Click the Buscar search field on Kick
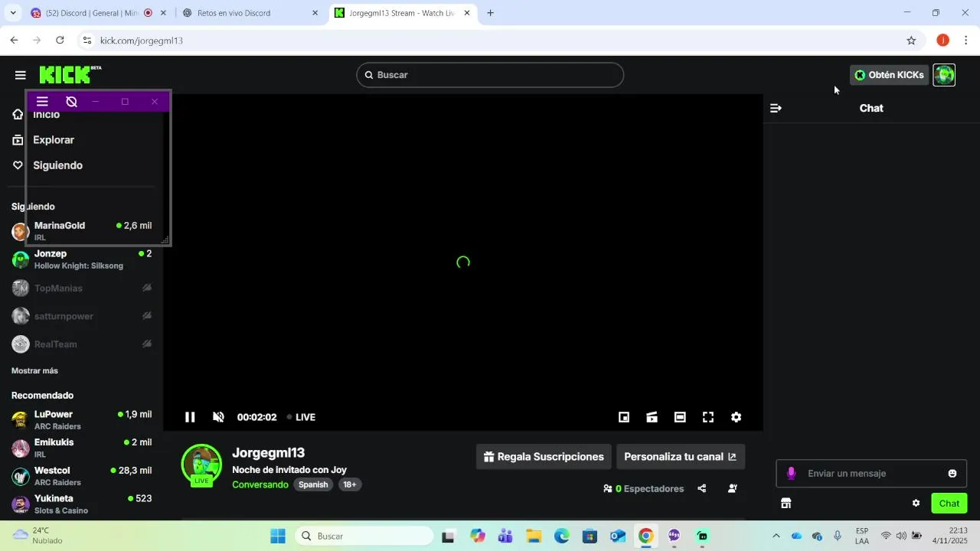This screenshot has width=980, height=551. pyautogui.click(x=490, y=75)
